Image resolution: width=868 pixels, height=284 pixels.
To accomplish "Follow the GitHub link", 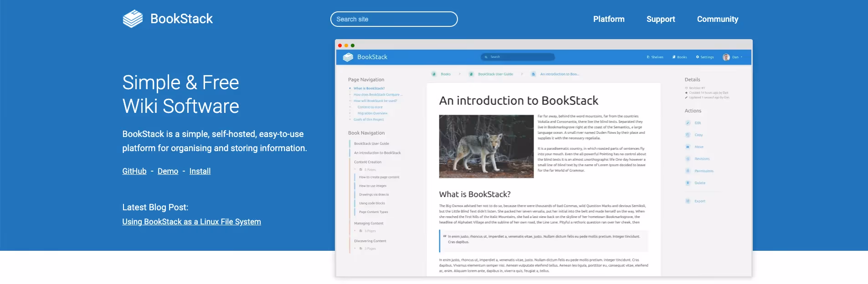I will click(x=134, y=171).
